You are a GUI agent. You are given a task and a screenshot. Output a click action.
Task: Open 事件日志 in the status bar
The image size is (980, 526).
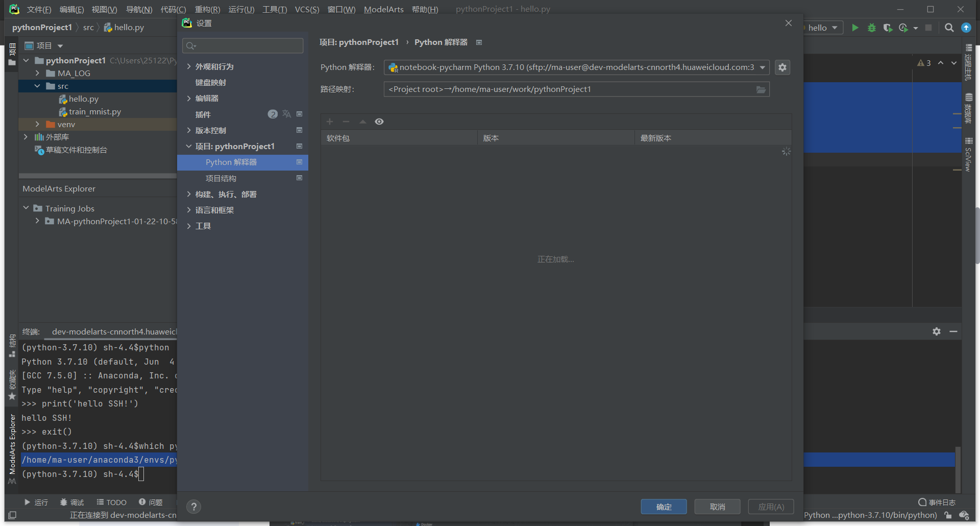pos(937,503)
